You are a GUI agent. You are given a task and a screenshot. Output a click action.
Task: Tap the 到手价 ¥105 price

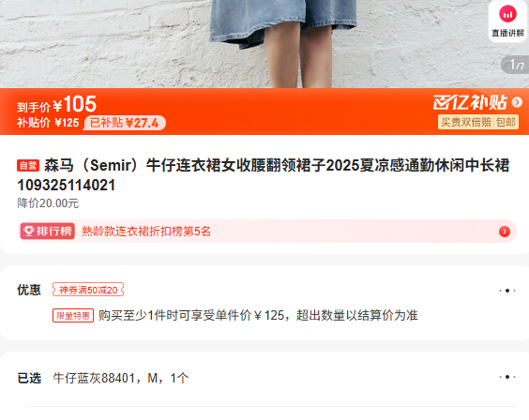[x=56, y=104]
